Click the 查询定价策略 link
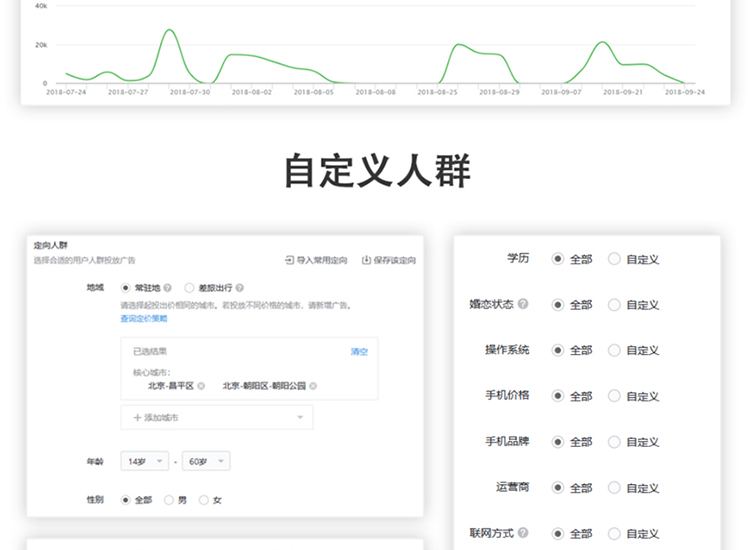This screenshot has width=750, height=550. coord(144,319)
